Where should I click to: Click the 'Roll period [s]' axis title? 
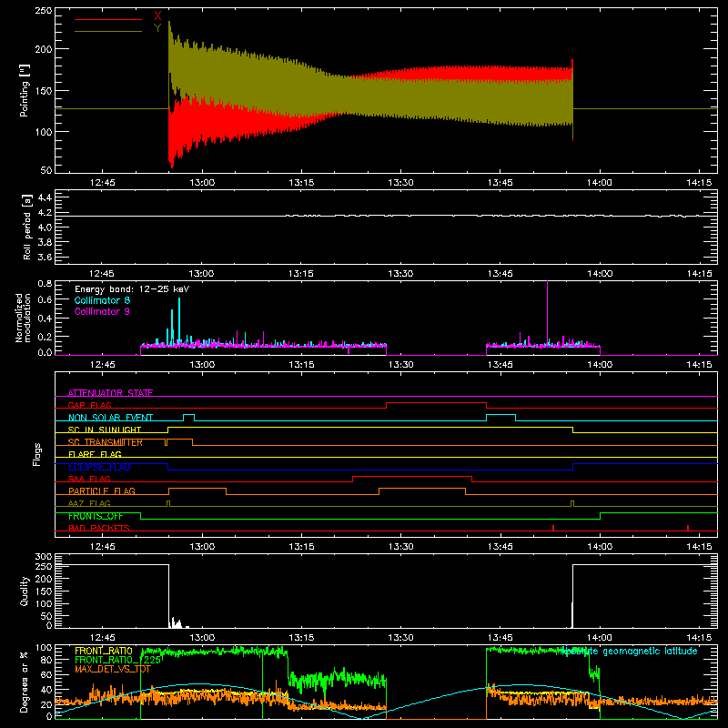[x=27, y=227]
